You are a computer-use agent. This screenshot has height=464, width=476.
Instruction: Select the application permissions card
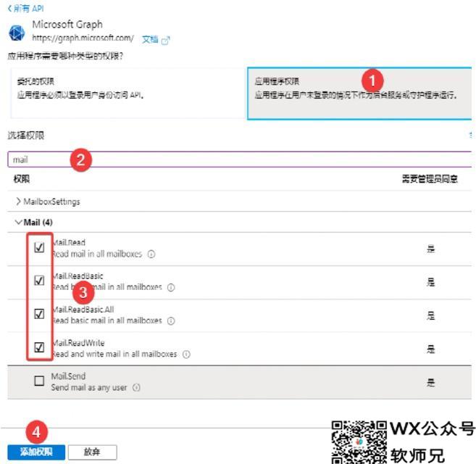(359, 94)
